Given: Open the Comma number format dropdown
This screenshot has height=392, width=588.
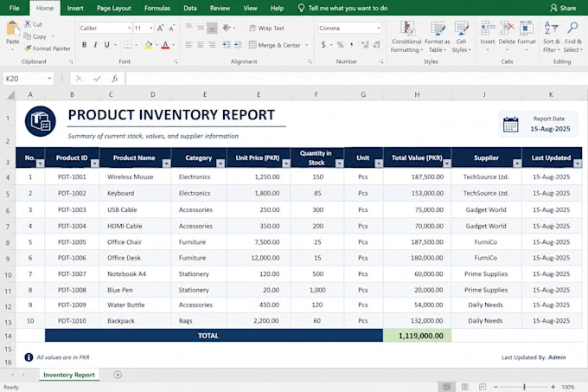Looking at the screenshot, I should pos(379,29).
